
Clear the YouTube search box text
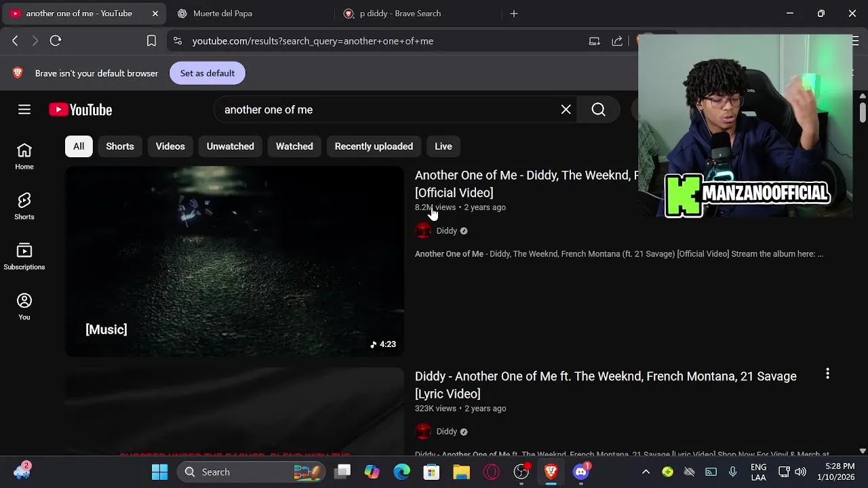click(x=566, y=110)
